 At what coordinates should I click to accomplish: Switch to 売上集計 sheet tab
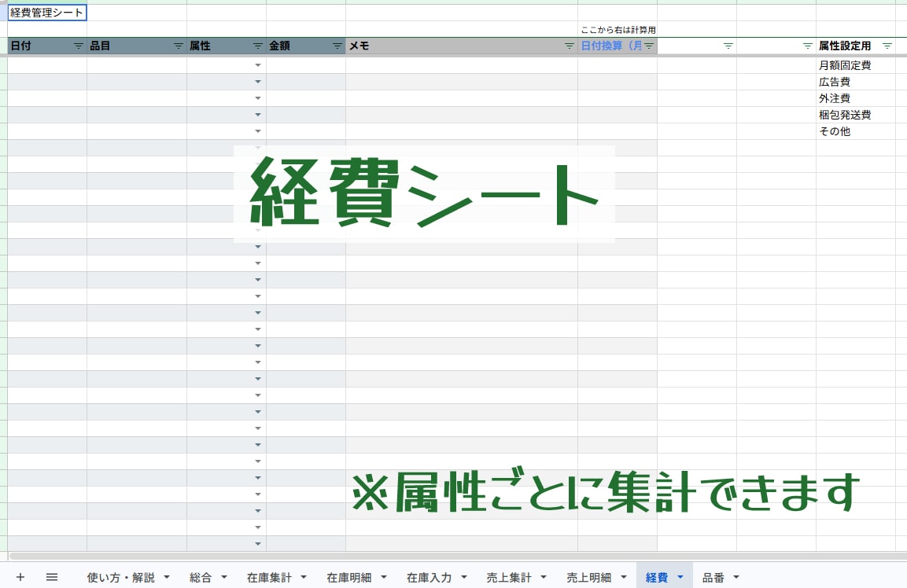tap(508, 578)
